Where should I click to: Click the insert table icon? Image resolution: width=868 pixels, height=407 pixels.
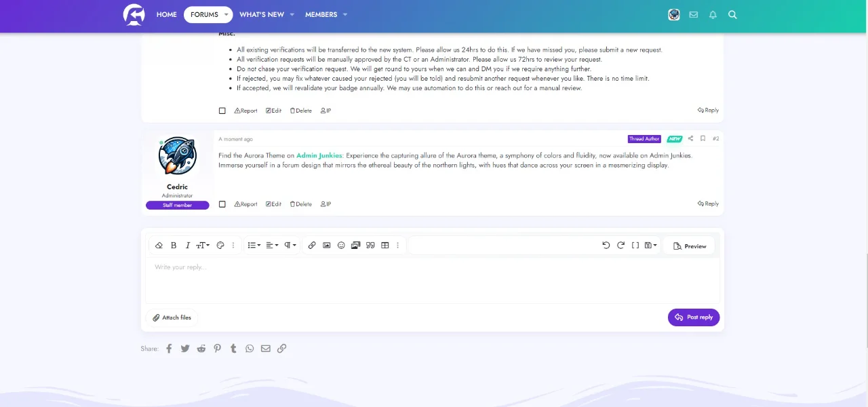coord(385,246)
